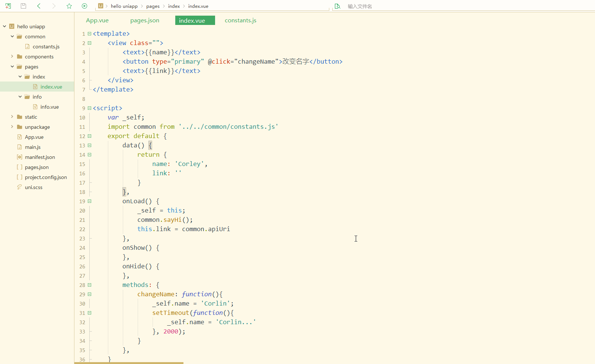Click 'index.vue' in the breadcrumb

(198, 6)
